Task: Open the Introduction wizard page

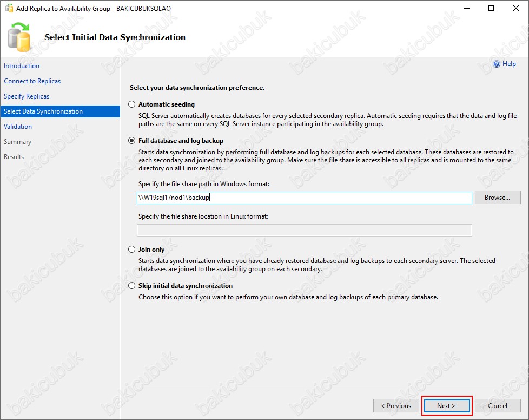Action: 22,66
